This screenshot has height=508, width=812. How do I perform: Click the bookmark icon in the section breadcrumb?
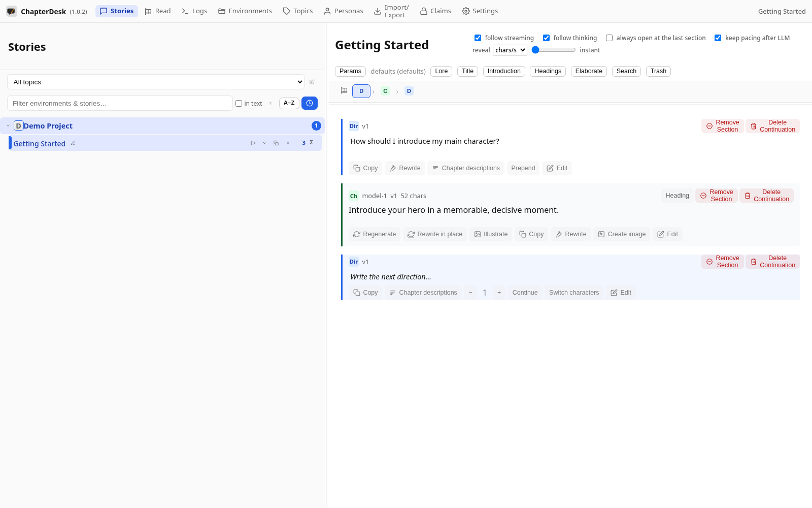point(344,91)
